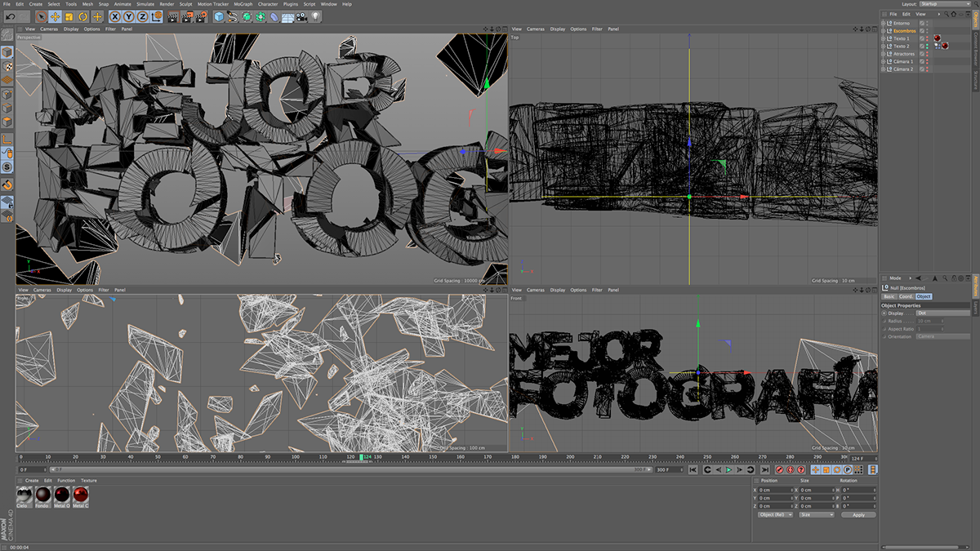Expand the Texto 1 object tree
980x551 pixels.
tap(884, 38)
